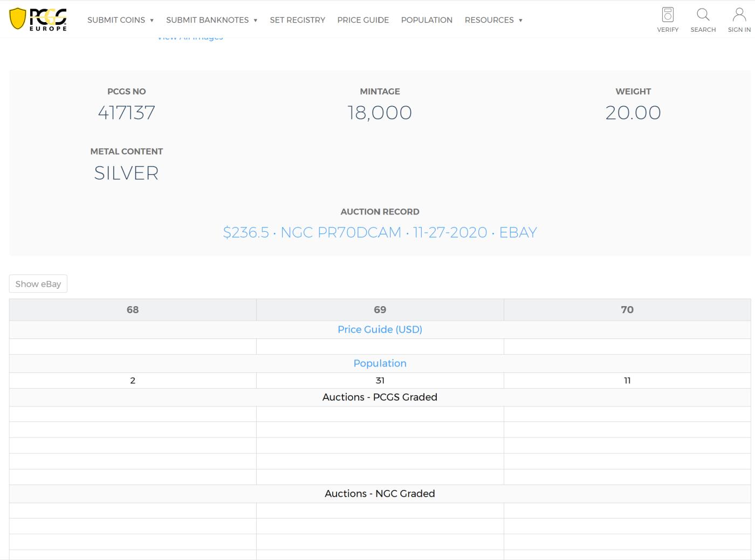
Task: Open the $236.5 NGC PR70DCAM auction record
Action: (380, 232)
